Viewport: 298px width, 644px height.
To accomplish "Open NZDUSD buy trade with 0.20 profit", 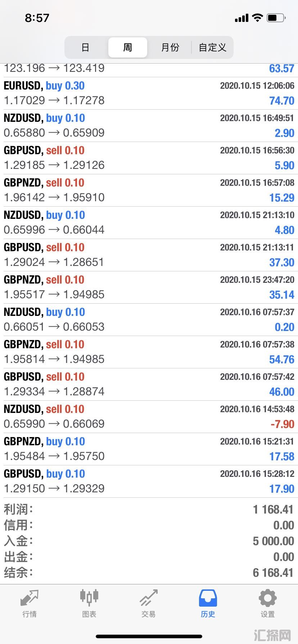I will [x=149, y=320].
